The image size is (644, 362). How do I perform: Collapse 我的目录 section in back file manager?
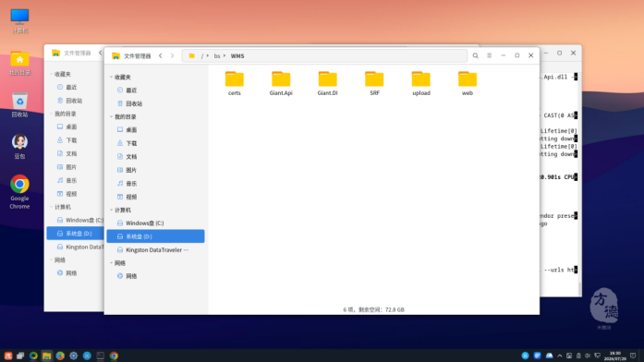(52, 114)
